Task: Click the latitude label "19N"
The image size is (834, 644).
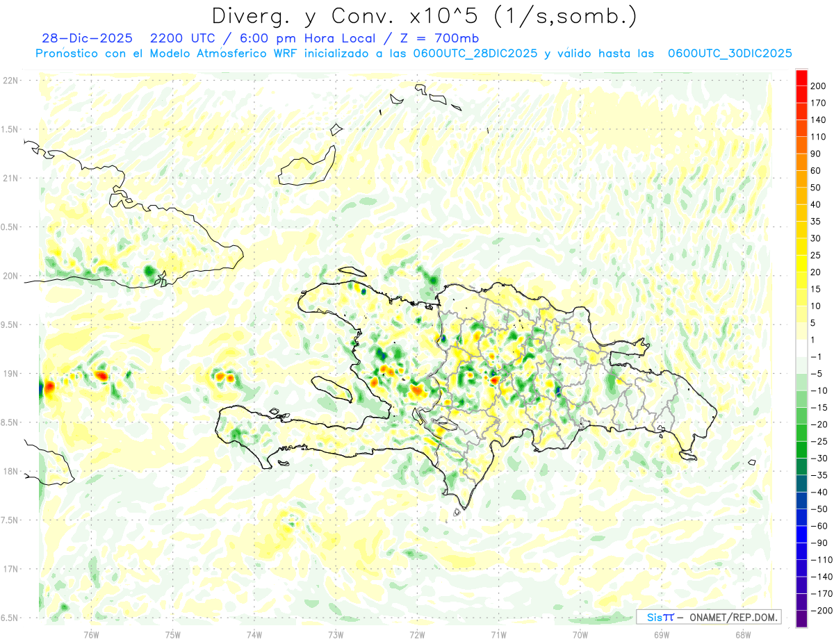Action: pos(10,374)
